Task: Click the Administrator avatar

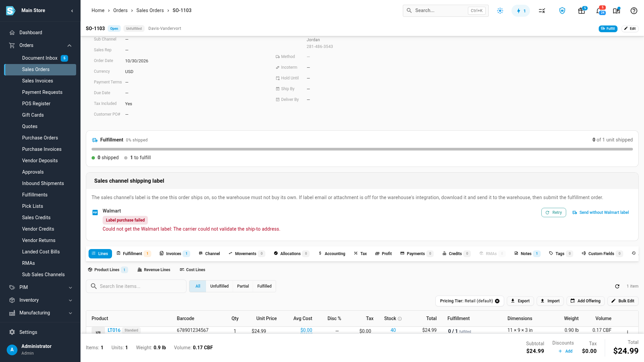Action: pyautogui.click(x=12, y=350)
